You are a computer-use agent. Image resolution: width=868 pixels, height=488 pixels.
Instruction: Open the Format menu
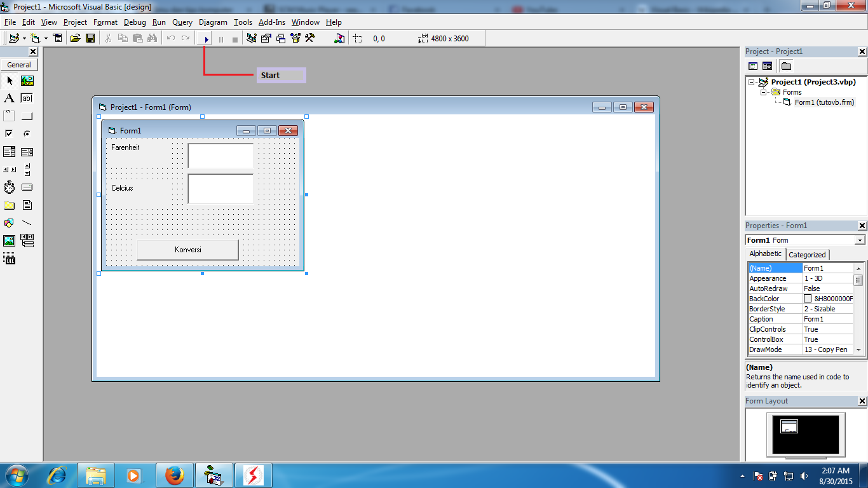coord(105,22)
